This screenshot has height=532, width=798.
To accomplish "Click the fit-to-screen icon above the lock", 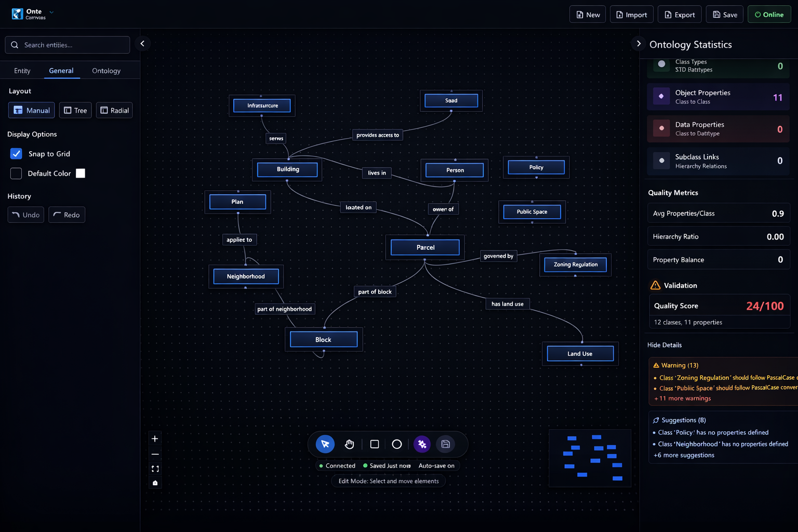I will (155, 468).
